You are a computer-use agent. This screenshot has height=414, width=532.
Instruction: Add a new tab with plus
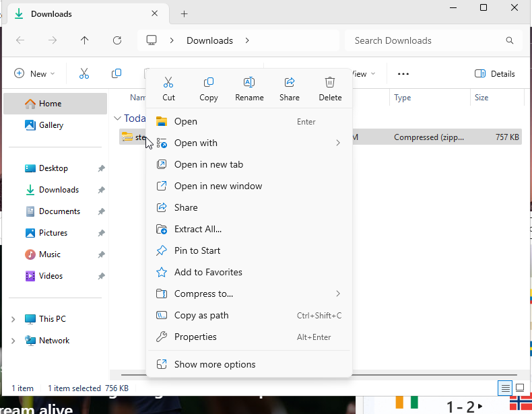tap(185, 14)
